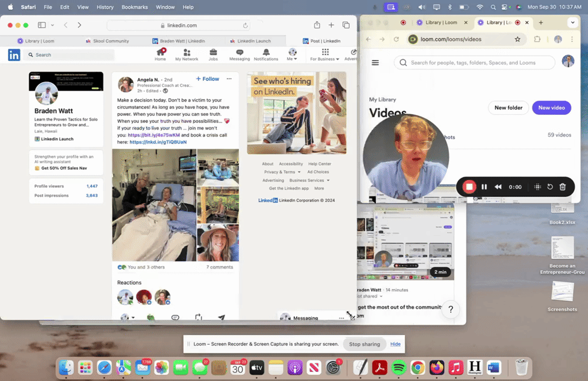Open a new Safari tab
Image resolution: width=588 pixels, height=381 pixels.
[331, 25]
